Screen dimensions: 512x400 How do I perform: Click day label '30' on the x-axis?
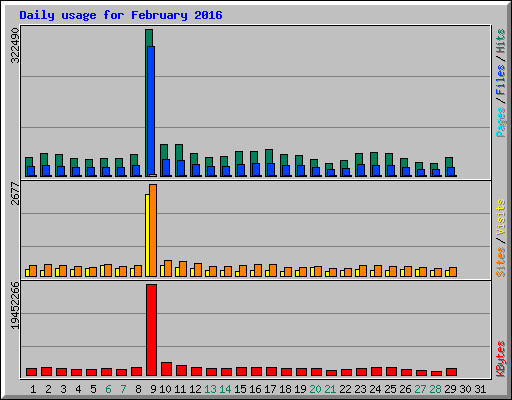pos(465,389)
